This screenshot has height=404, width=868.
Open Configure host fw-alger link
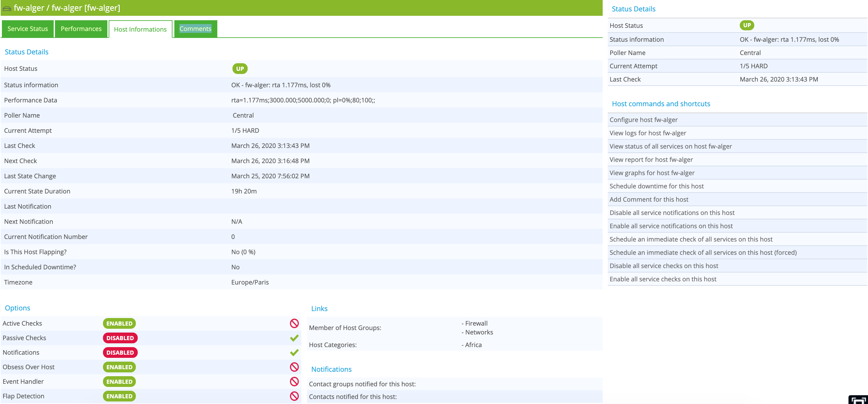(x=643, y=120)
